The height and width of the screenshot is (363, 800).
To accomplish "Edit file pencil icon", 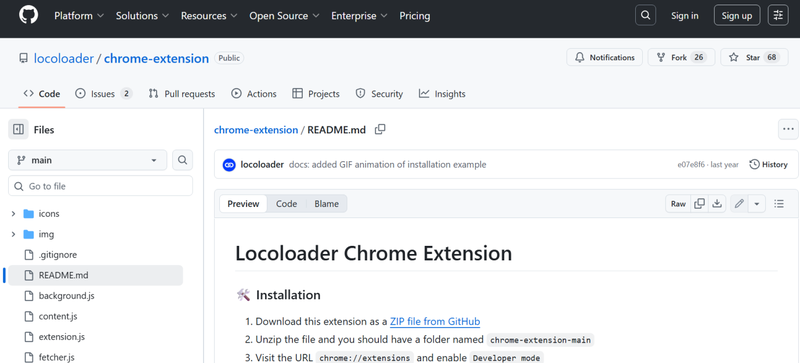I will [739, 204].
